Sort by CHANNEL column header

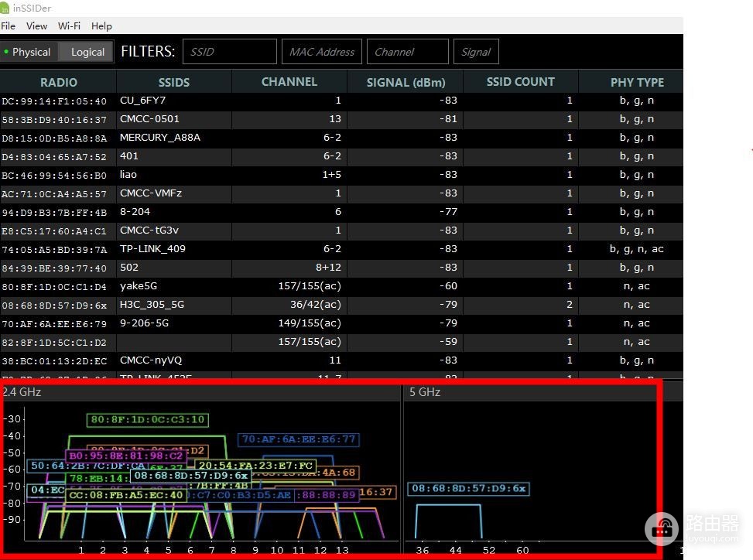coord(289,82)
